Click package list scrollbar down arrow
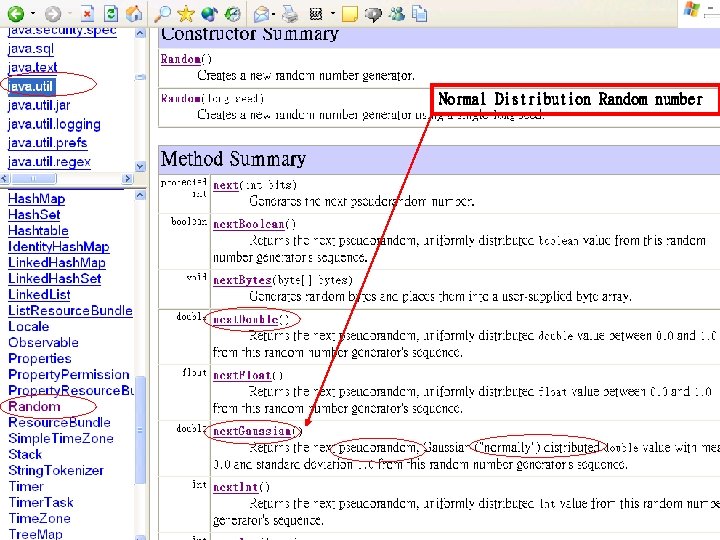Viewport: 720px width, 540px height. [141, 166]
